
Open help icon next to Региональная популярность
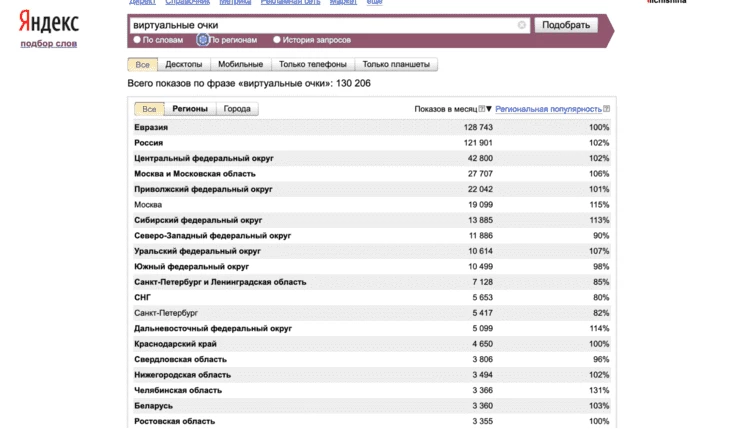pos(606,109)
